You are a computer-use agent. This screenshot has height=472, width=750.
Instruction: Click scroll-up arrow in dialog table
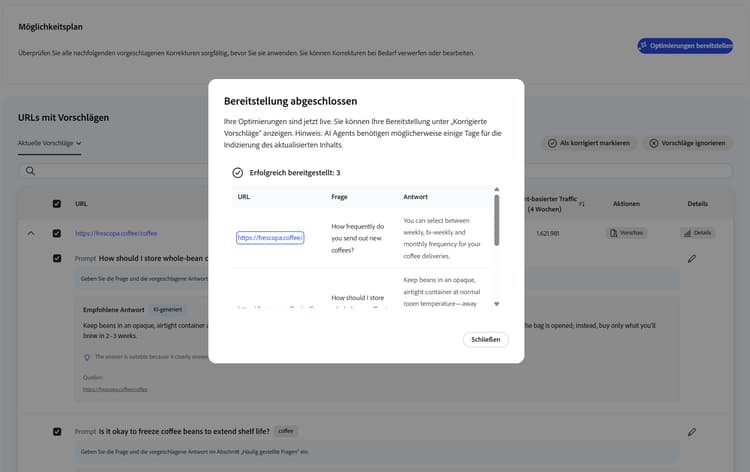click(x=496, y=189)
